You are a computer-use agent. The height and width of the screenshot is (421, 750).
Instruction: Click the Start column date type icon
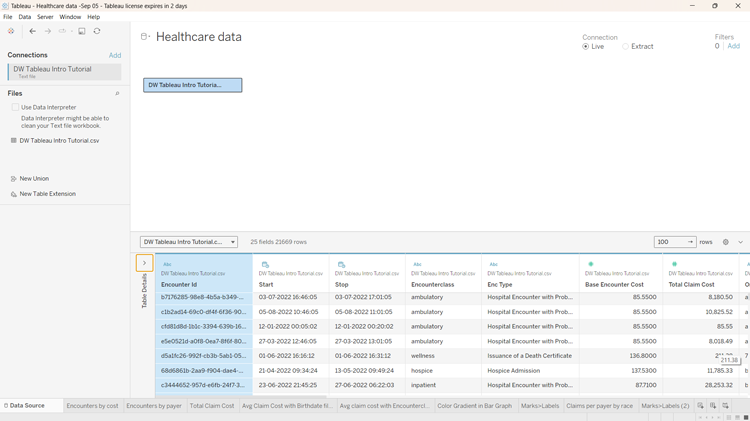coord(265,264)
